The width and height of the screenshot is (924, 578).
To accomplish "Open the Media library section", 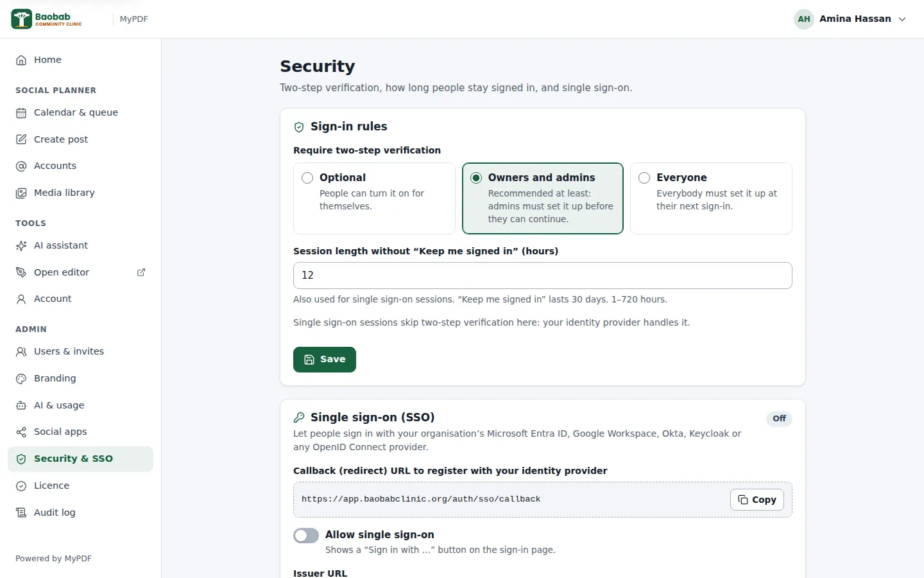I will (x=80, y=193).
